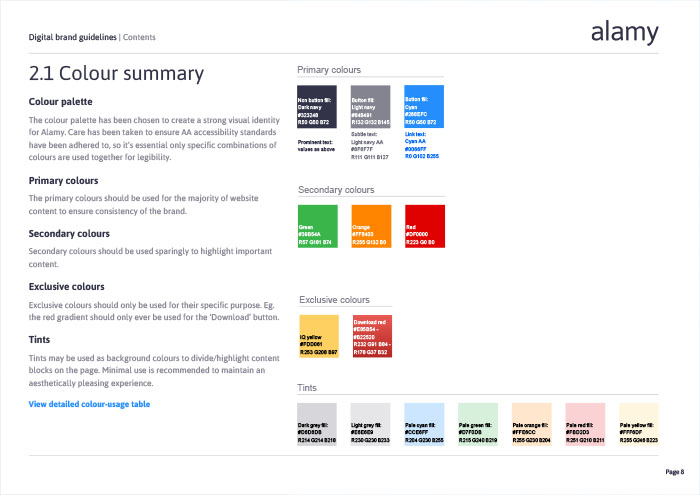Select the Green secondary colour swatch
The image size is (700, 495).
point(318,226)
